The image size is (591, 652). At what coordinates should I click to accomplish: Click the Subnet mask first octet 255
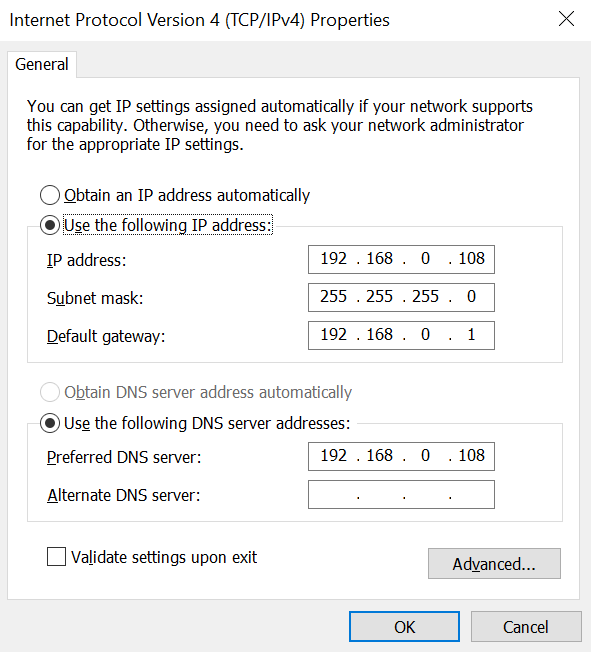point(334,297)
